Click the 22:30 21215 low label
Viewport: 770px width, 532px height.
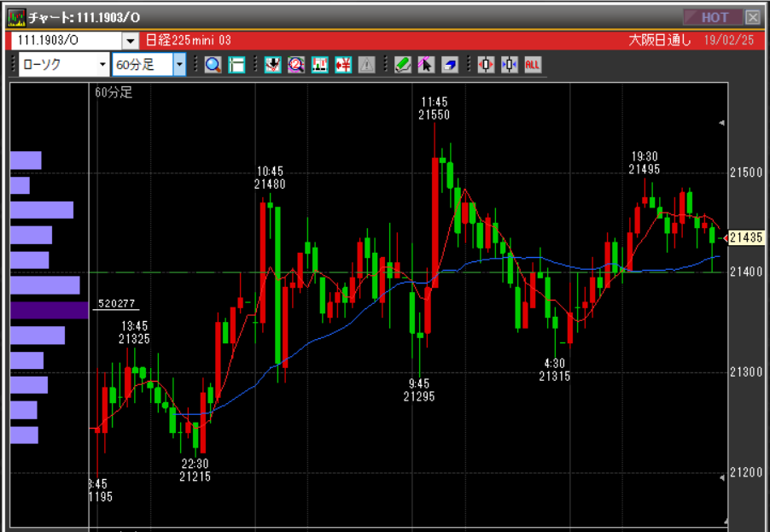(195, 471)
